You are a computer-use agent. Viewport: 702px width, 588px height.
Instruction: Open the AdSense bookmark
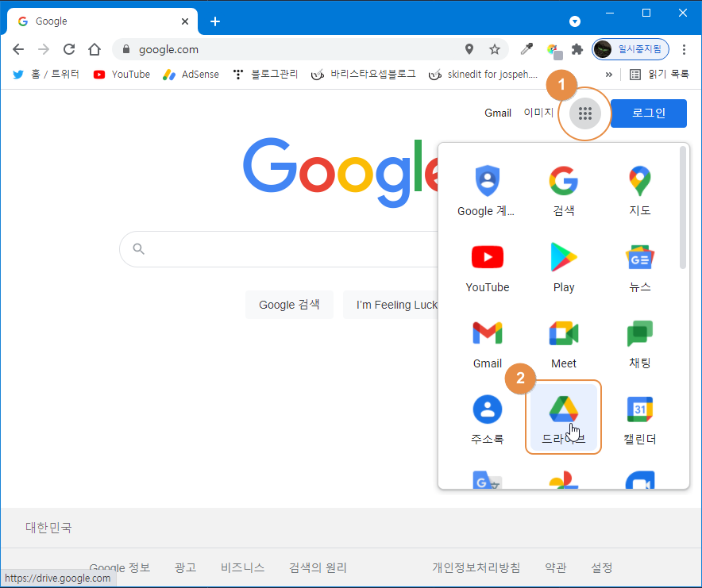pyautogui.click(x=191, y=75)
